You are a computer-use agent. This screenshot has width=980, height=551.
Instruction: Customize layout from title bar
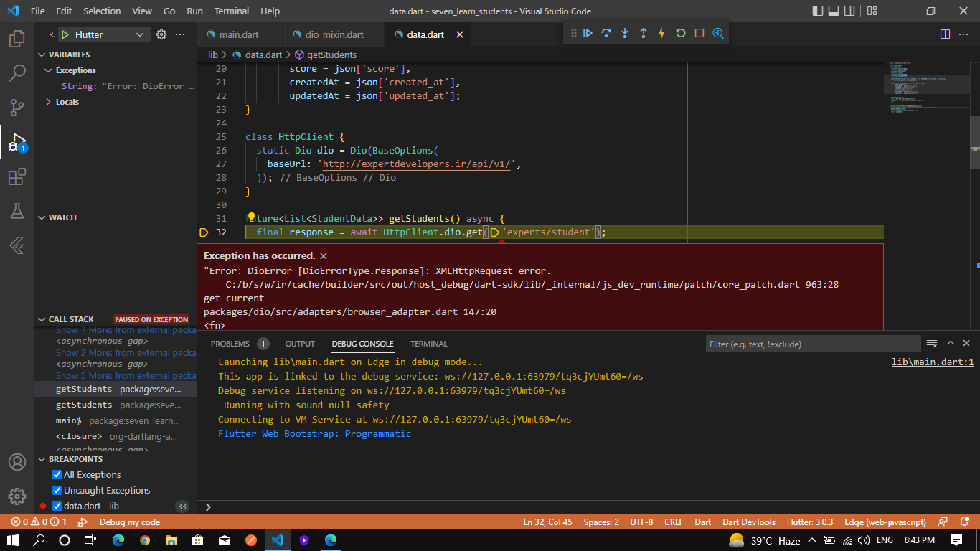click(x=872, y=11)
